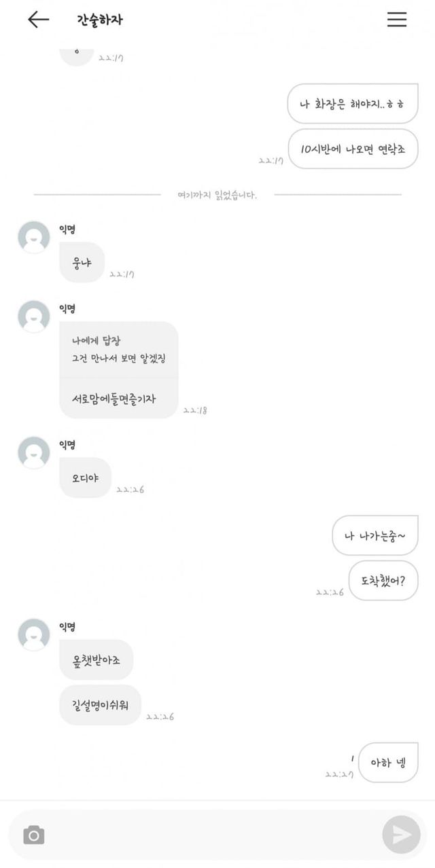Tap the avatar beside the '옾챗받아조' message

click(34, 634)
